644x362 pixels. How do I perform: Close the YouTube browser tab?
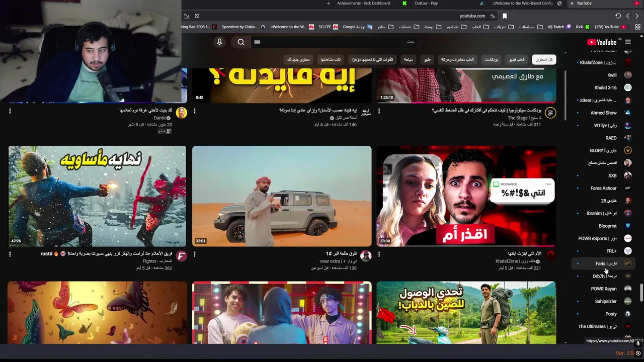tap(572, 4)
